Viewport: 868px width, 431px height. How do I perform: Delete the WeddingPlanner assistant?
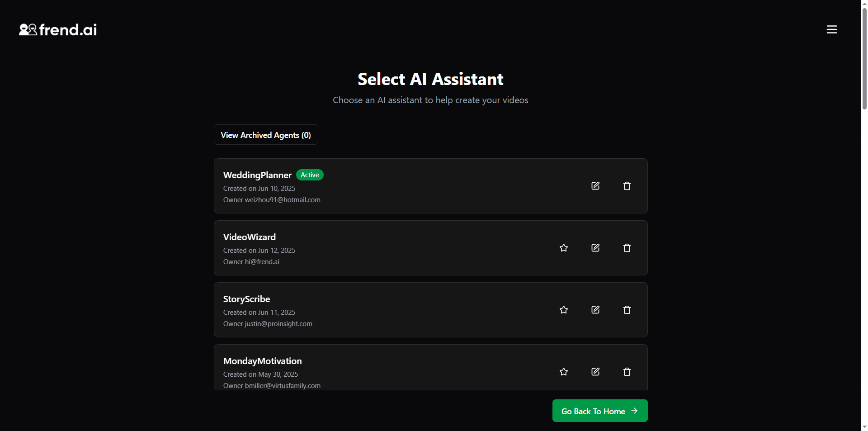tap(627, 186)
